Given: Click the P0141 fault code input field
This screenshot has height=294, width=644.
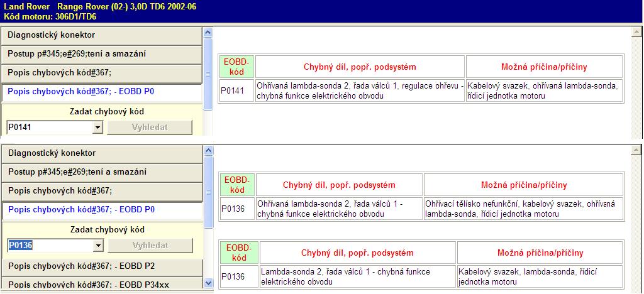Looking at the screenshot, I should 49,128.
